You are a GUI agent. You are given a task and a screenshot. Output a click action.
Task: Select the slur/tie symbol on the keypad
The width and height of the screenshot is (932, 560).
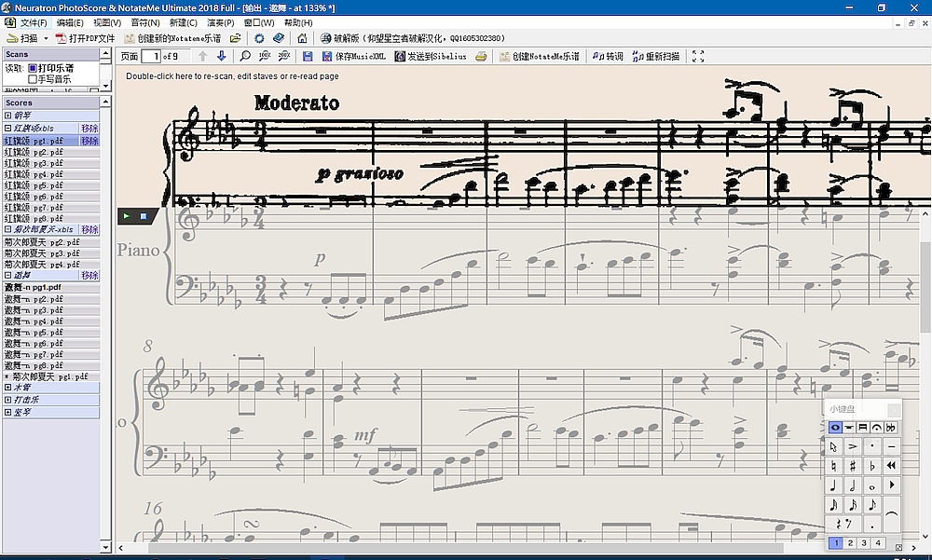(891, 514)
